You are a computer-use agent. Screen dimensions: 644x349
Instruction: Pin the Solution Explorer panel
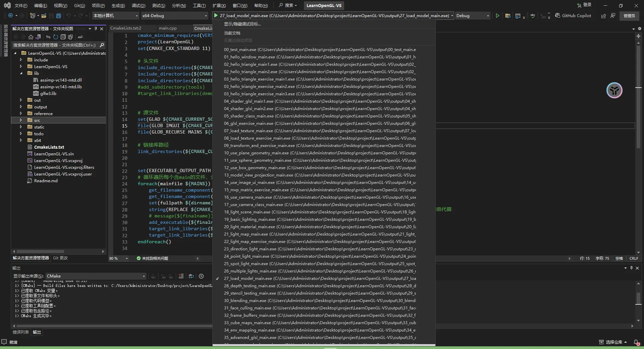96,29
